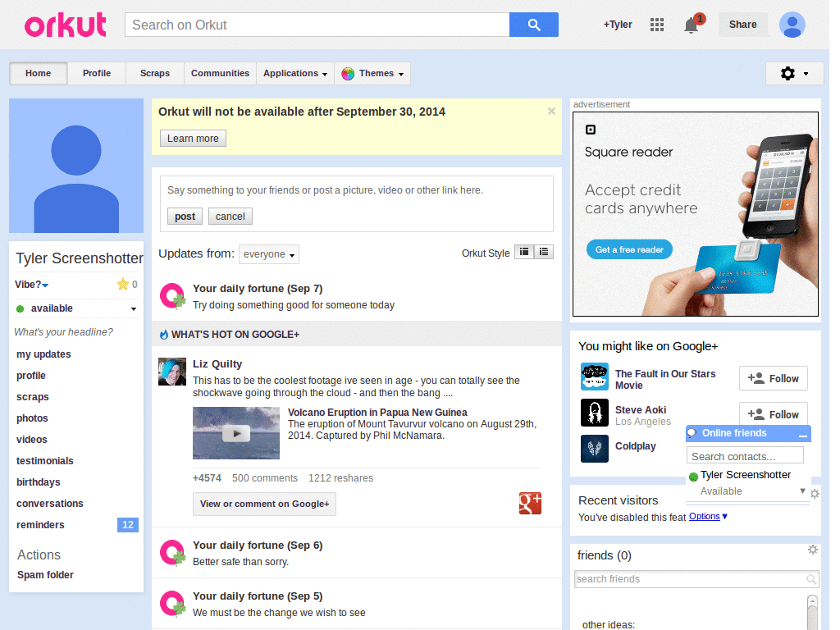This screenshot has width=840, height=630.
Task: Play the Volcano Eruption video thumbnail
Action: click(236, 433)
